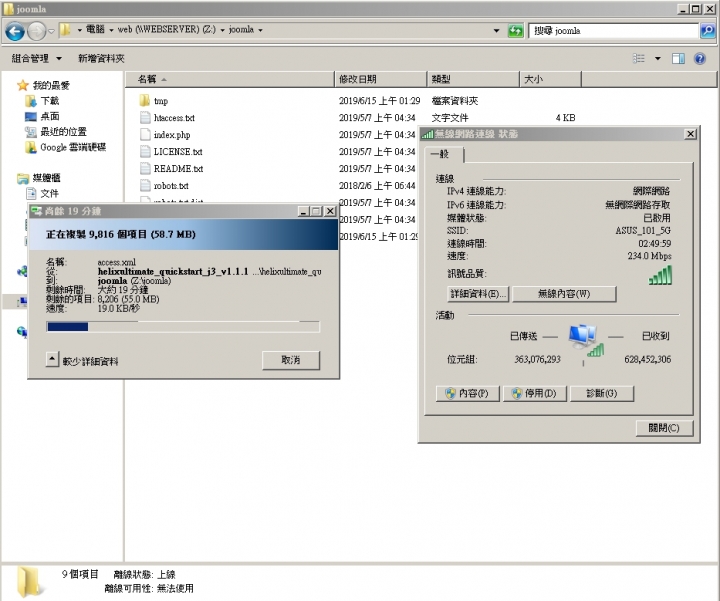Click 關閉(C) in wireless status window

664,428
